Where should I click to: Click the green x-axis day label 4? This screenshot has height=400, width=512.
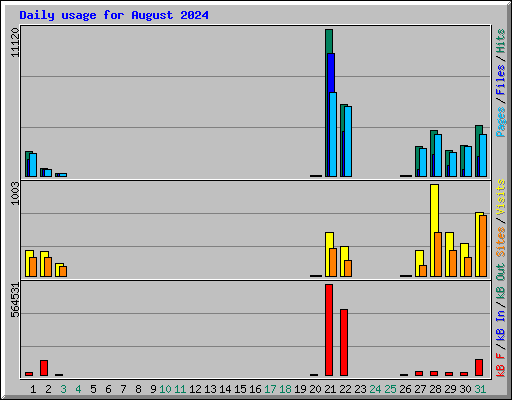pos(78,389)
